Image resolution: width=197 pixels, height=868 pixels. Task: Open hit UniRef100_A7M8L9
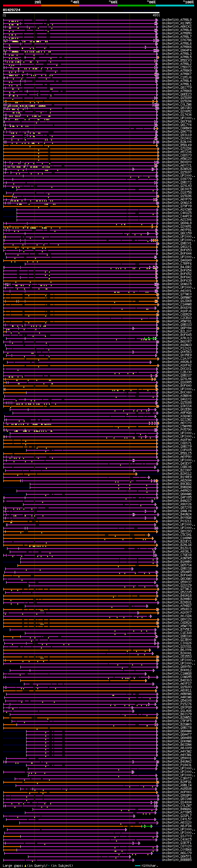click(177, 20)
